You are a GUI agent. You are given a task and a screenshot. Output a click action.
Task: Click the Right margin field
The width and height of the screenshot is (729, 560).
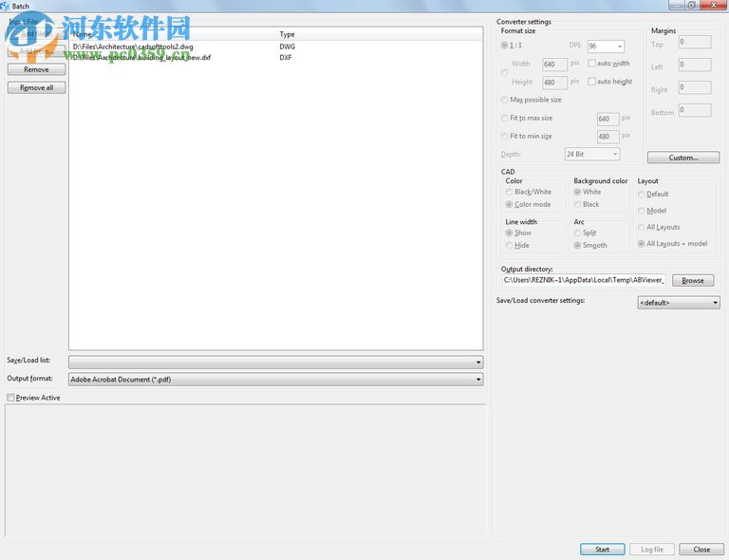click(x=695, y=87)
